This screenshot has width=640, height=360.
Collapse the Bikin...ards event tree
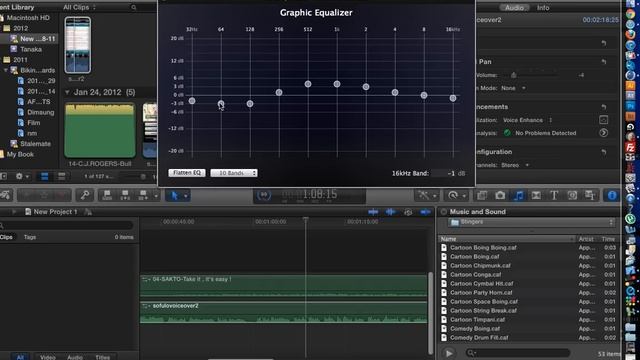tap(6, 70)
